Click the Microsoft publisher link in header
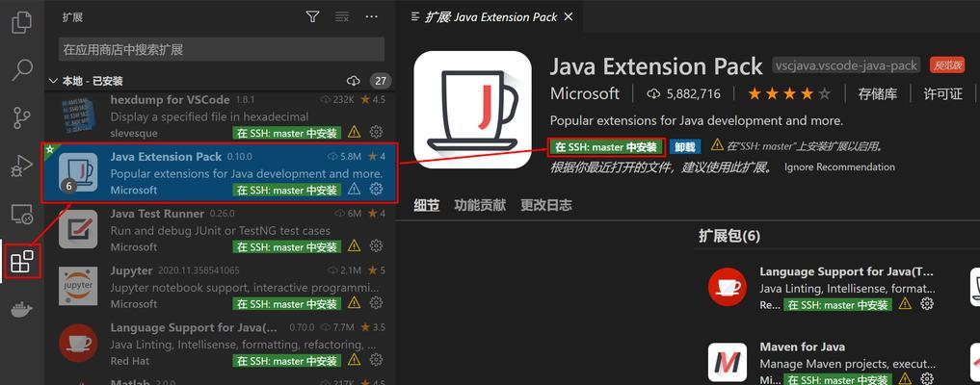 coord(584,93)
